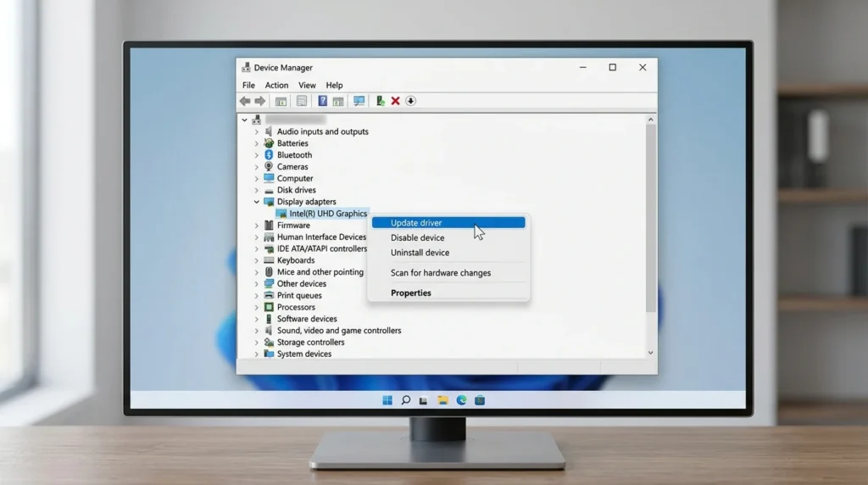Expand the Firmware node
Image resolution: width=868 pixels, height=485 pixels.
pyautogui.click(x=256, y=226)
